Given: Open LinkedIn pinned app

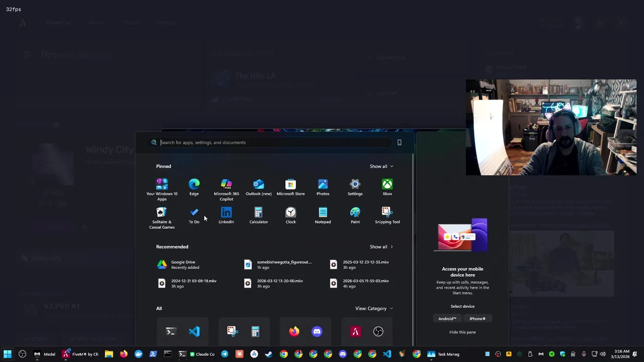Looking at the screenshot, I should pyautogui.click(x=226, y=216).
